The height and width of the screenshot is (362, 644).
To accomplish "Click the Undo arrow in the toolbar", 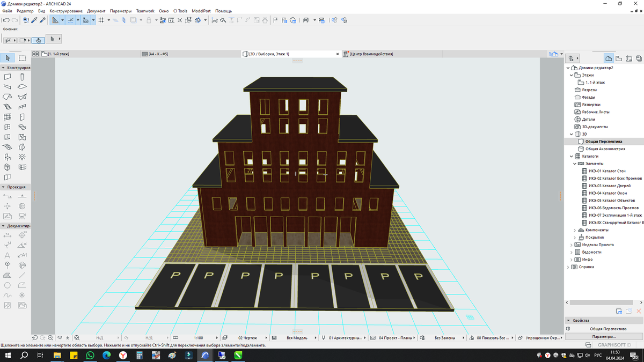I will click(6, 20).
